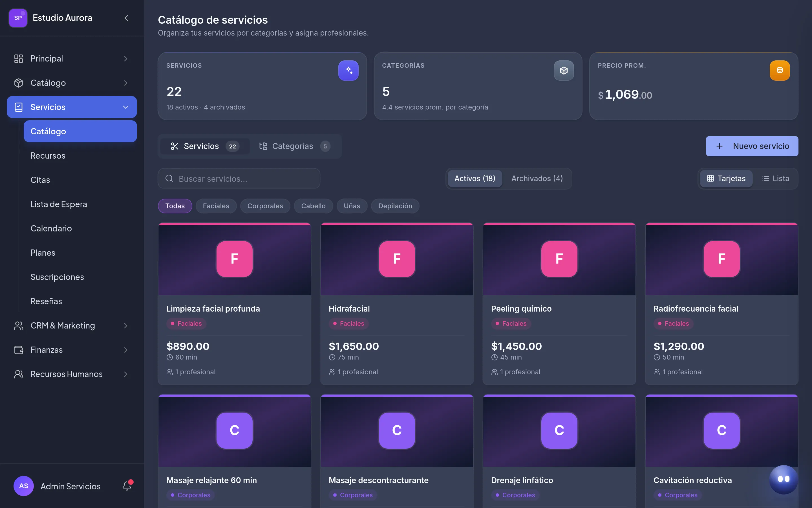Expand the Principal menu chevron
812x508 pixels.
(126, 59)
